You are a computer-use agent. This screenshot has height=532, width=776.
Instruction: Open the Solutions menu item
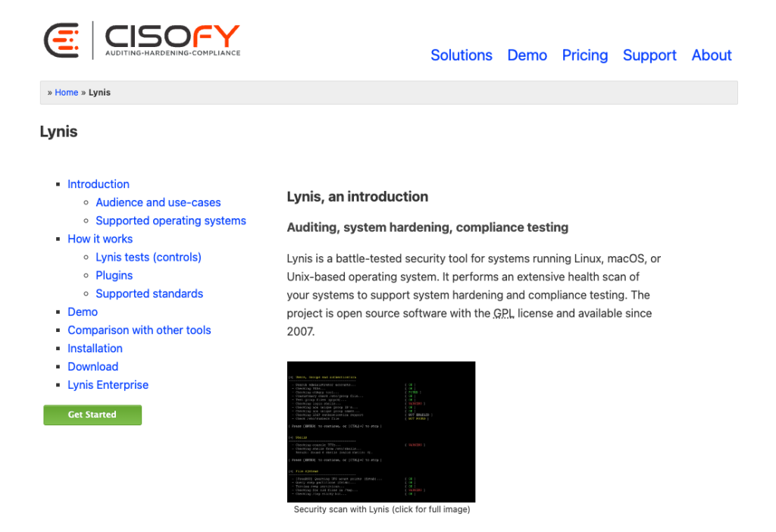[461, 55]
